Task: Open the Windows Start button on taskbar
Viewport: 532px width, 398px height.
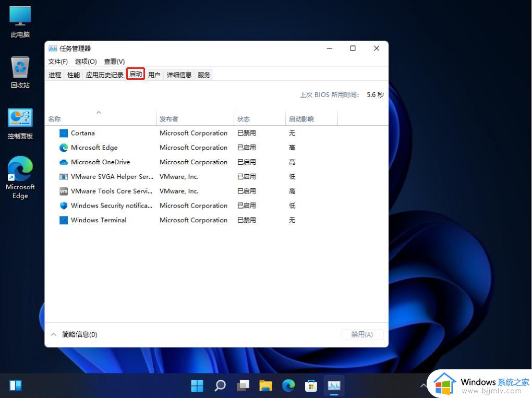Action: click(x=197, y=385)
